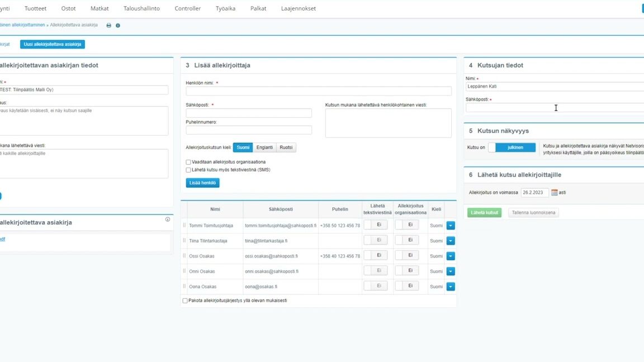Toggle organisation signature for Onni Osakas

pyautogui.click(x=406, y=270)
